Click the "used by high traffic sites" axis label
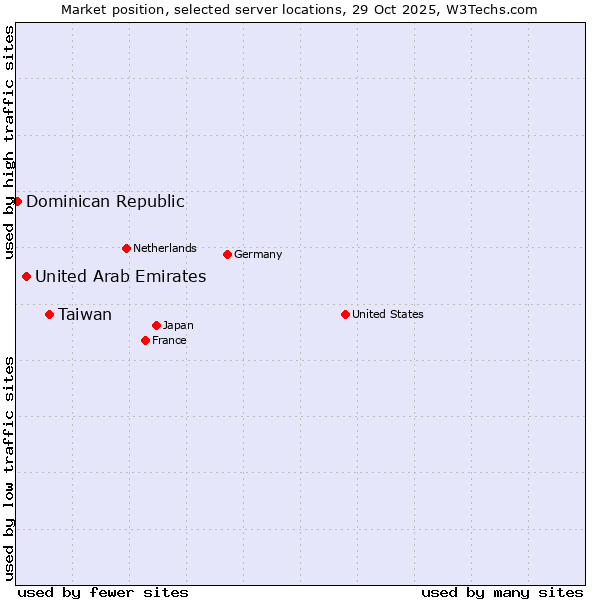The image size is (600, 600). pos(9,142)
